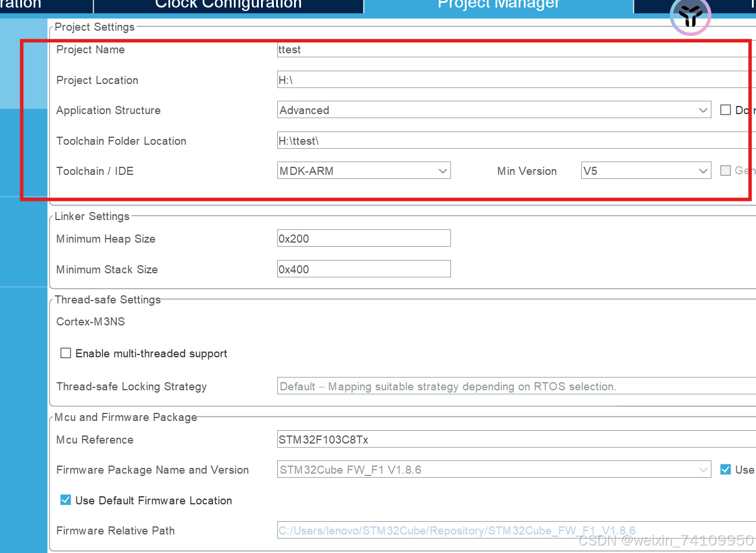This screenshot has height=553, width=756.
Task: Open the Application Structure dropdown
Action: (x=494, y=110)
